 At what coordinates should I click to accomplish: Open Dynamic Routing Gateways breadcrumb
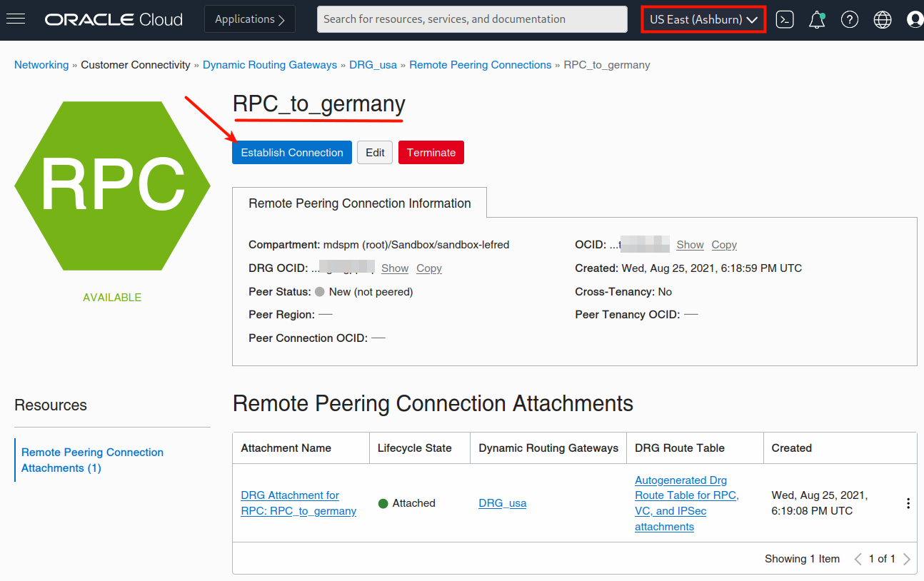(x=270, y=65)
